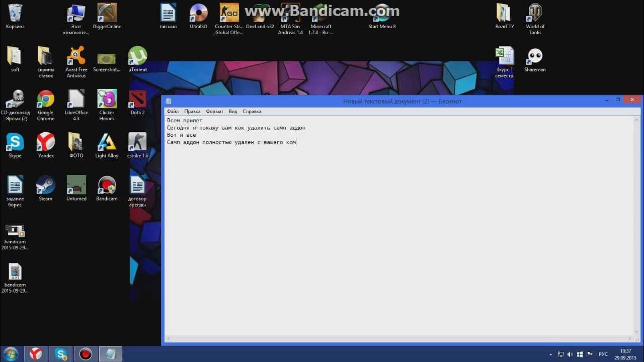The width and height of the screenshot is (644, 362).
Task: Open Skype from the taskbar
Action: [60, 354]
